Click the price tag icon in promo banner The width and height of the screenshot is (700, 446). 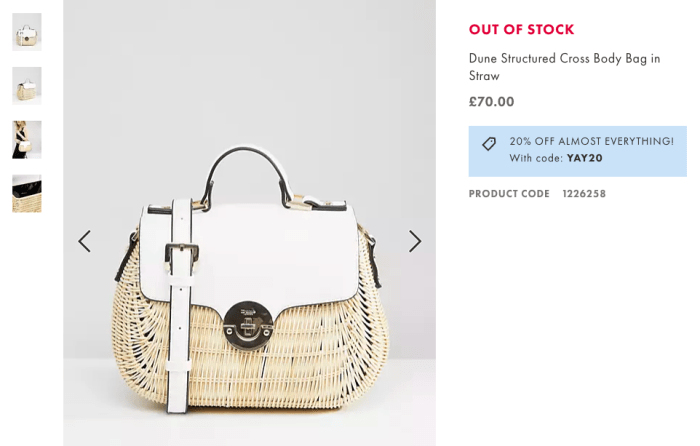[489, 144]
